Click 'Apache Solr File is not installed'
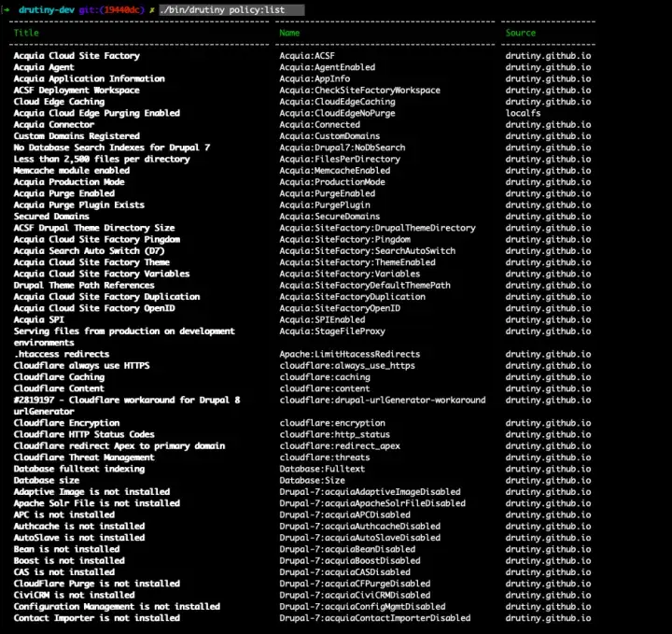Screen dimensions: 672x634 (97, 503)
